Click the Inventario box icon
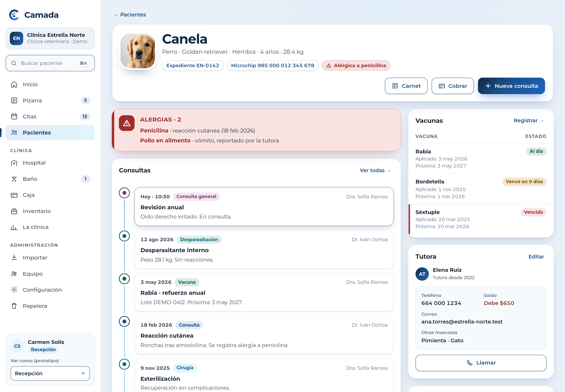This screenshot has height=392, width=565. click(x=14, y=211)
